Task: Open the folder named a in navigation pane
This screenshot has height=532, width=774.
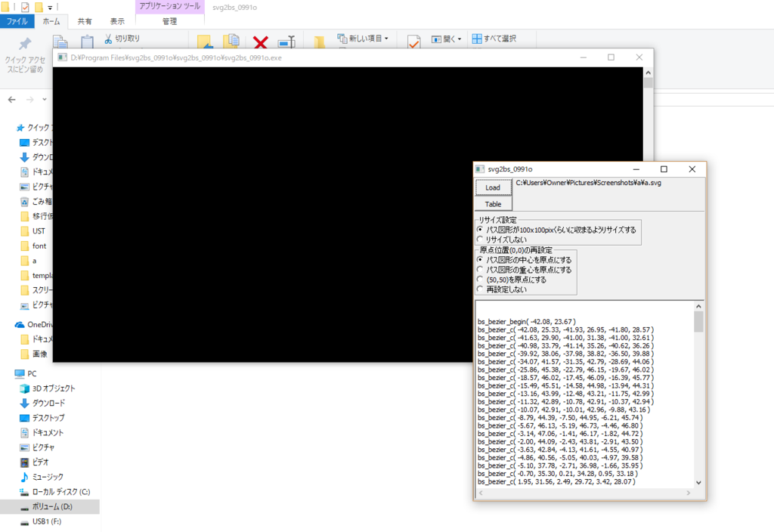Action: [x=29, y=261]
